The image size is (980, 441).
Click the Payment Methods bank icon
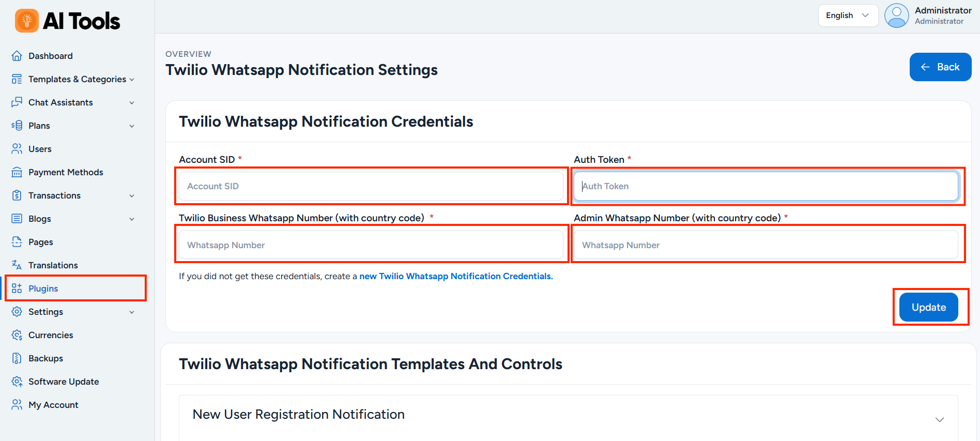(17, 172)
